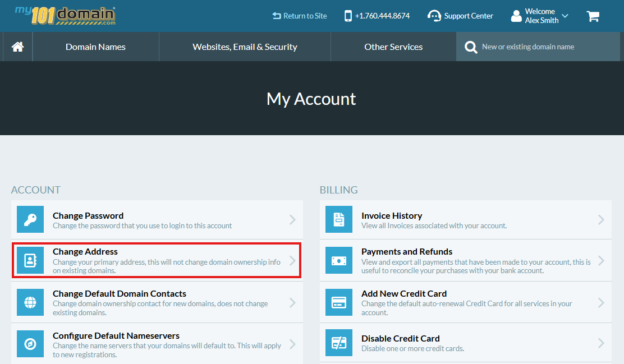
Task: Click the home icon in the navigation bar
Action: click(x=17, y=47)
